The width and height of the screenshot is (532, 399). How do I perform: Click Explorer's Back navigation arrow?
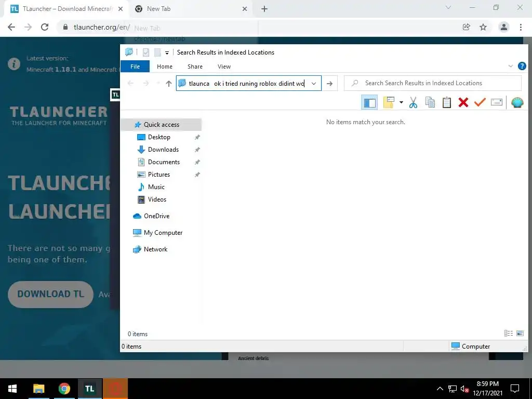[x=130, y=84]
